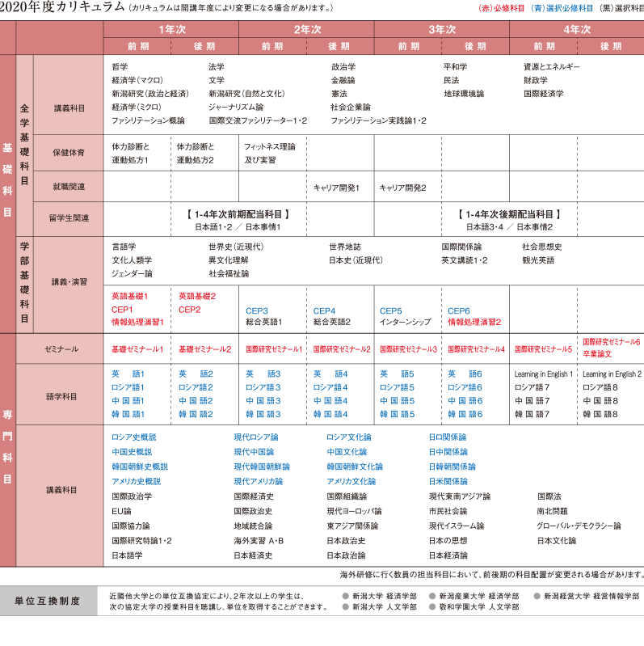The width and height of the screenshot is (644, 646).
Task: Click the インターンシップ course
Action: coord(406,322)
